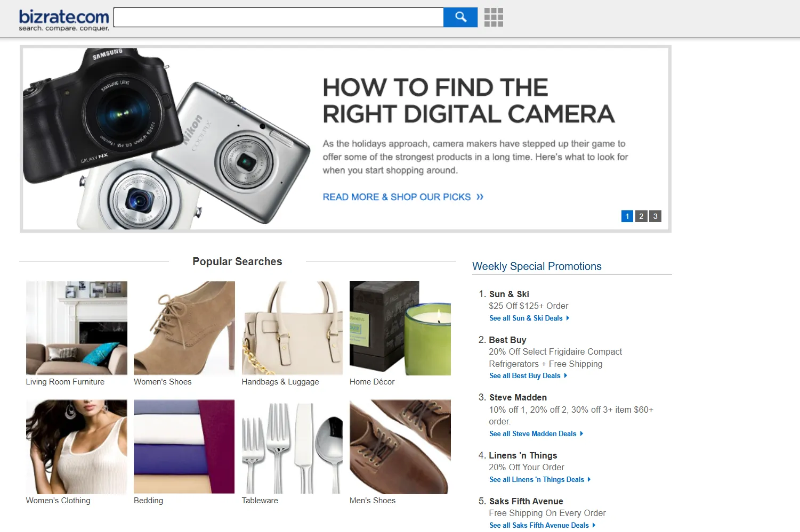Open the categories grid icon
800x532 pixels.
pyautogui.click(x=494, y=17)
